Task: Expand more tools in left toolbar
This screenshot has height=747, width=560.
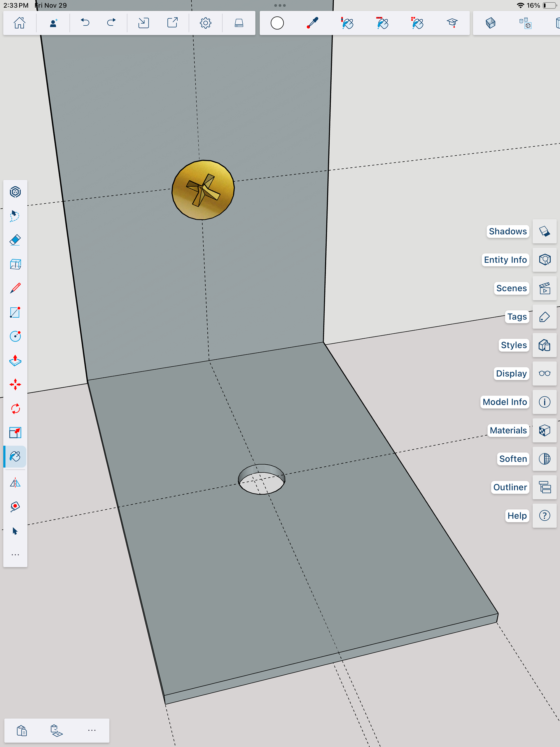Action: [15, 555]
